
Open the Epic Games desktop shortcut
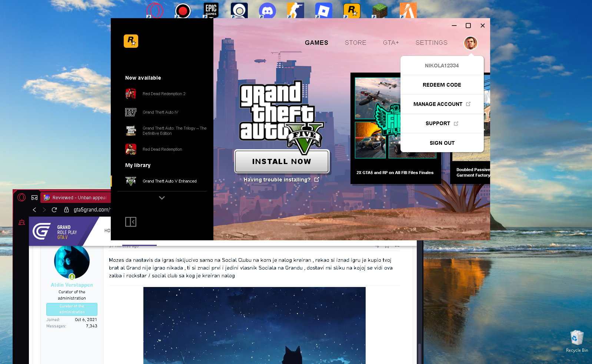tap(211, 10)
